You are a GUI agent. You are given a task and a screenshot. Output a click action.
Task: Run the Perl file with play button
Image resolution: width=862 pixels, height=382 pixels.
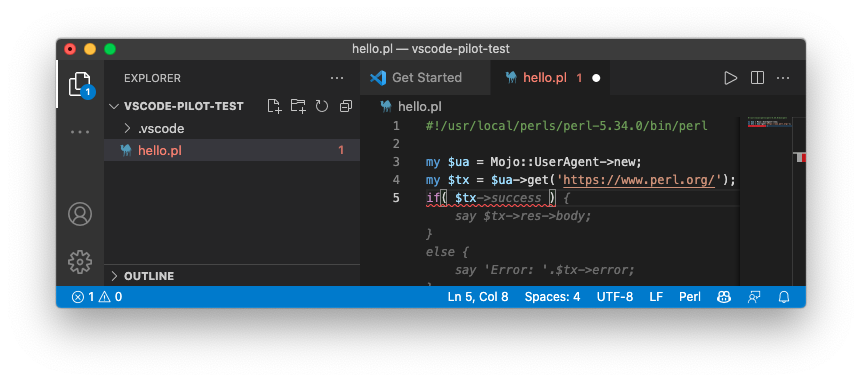(731, 78)
